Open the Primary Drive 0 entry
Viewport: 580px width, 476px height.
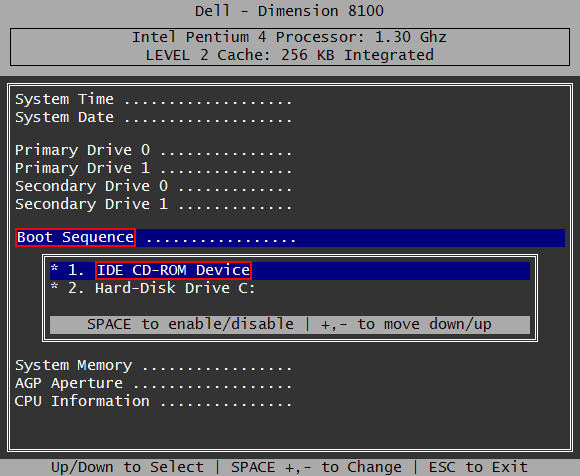(153, 150)
